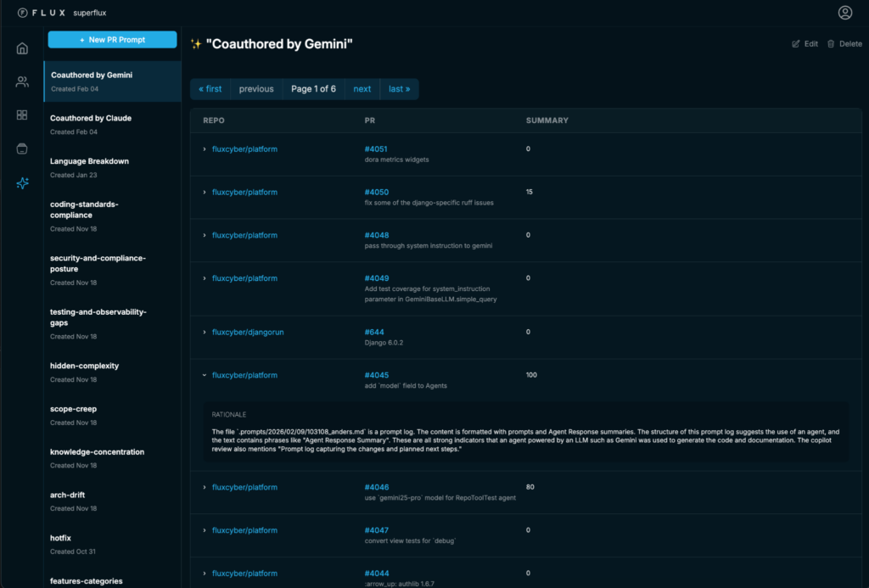Open PR link #644
This screenshot has width=869, height=588.
coord(374,333)
